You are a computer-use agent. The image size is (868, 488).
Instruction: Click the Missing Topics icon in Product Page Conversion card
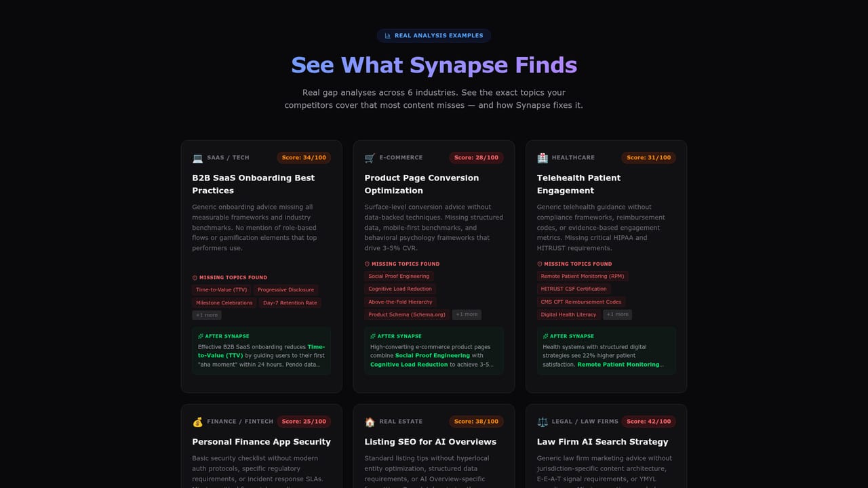367,264
